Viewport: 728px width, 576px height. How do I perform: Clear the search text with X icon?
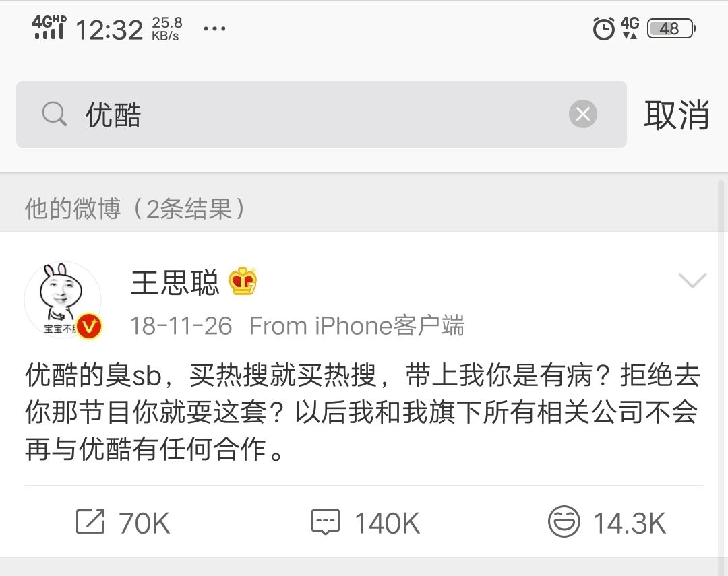pos(582,114)
